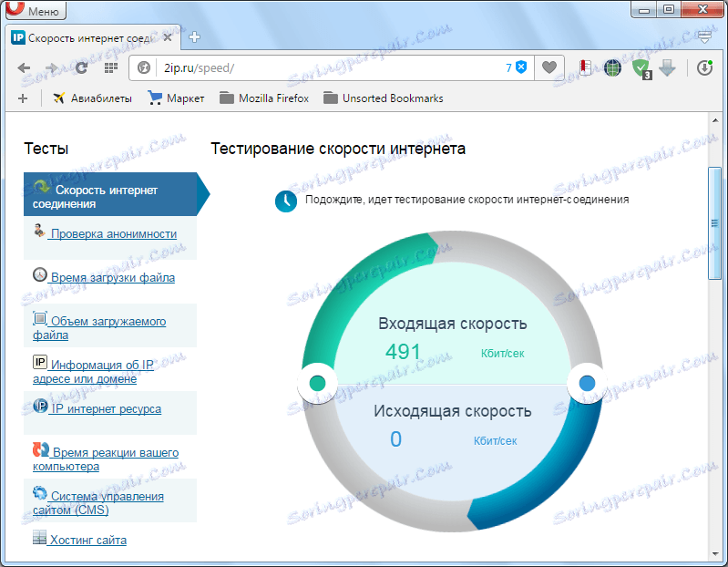Click the clock icon by Время загрузки
Viewport: 728px width, 567px height.
pyautogui.click(x=40, y=274)
